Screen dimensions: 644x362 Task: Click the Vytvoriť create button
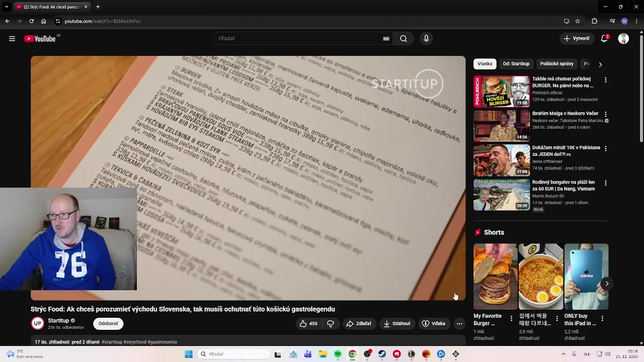tap(577, 39)
